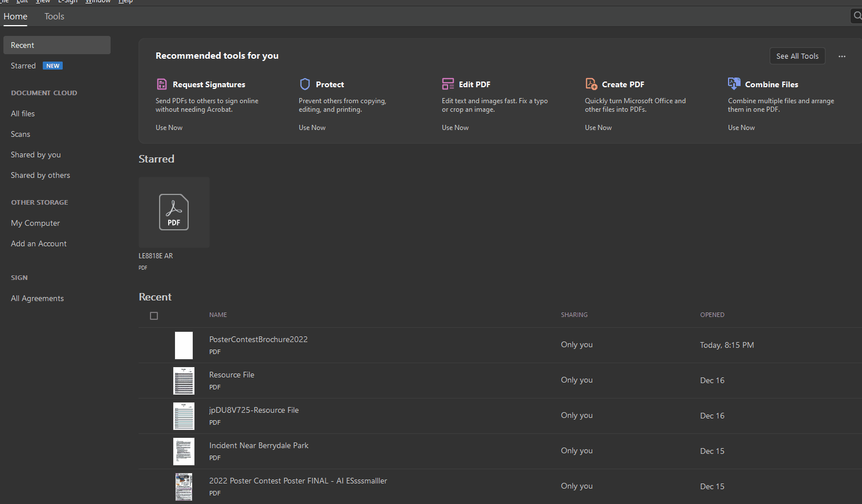Viewport: 862px width, 504px height.
Task: Click Add an Account in sidebar
Action: 38,243
